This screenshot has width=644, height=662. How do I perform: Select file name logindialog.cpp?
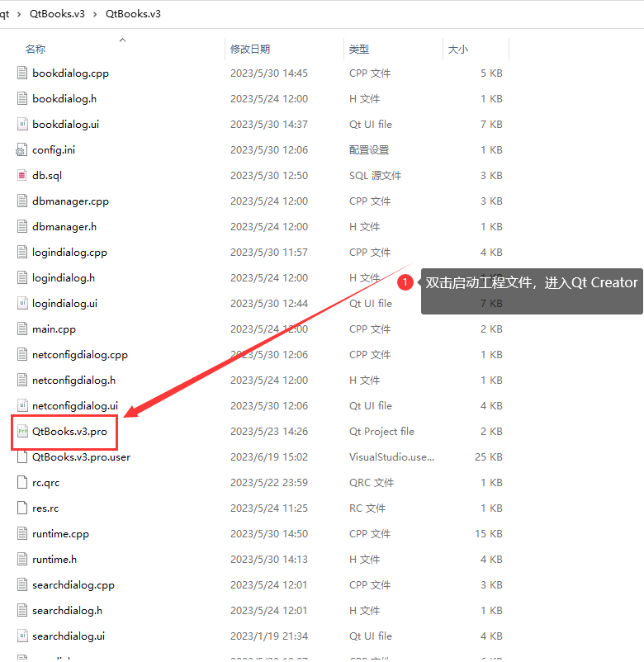(x=69, y=252)
